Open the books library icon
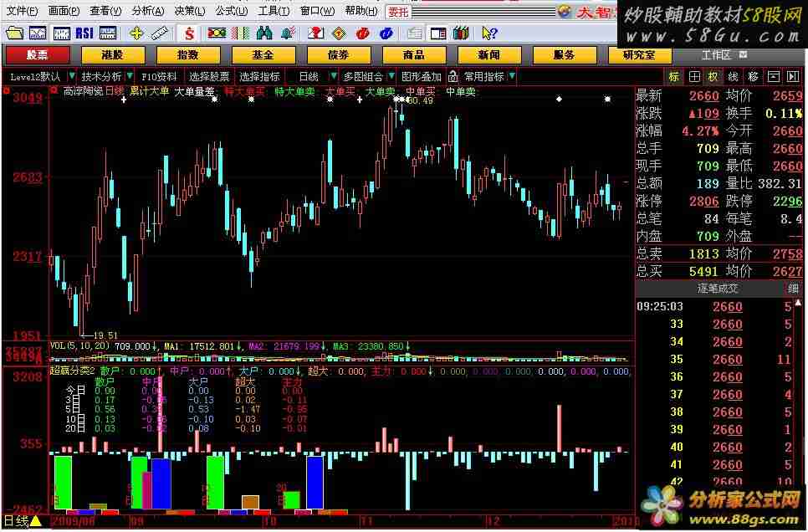Viewport: 808px width, 532px height. tap(461, 33)
